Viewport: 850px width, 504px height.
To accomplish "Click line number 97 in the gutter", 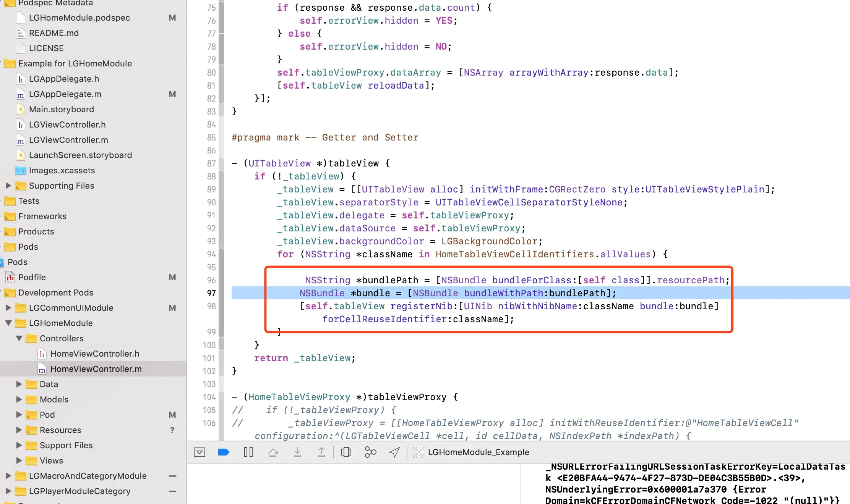I will [x=211, y=293].
